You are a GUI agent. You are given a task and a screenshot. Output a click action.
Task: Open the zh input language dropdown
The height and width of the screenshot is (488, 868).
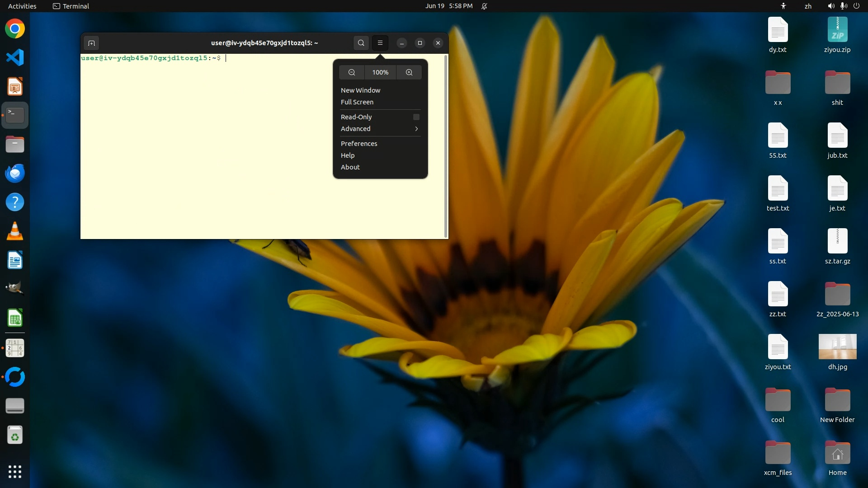tap(808, 6)
